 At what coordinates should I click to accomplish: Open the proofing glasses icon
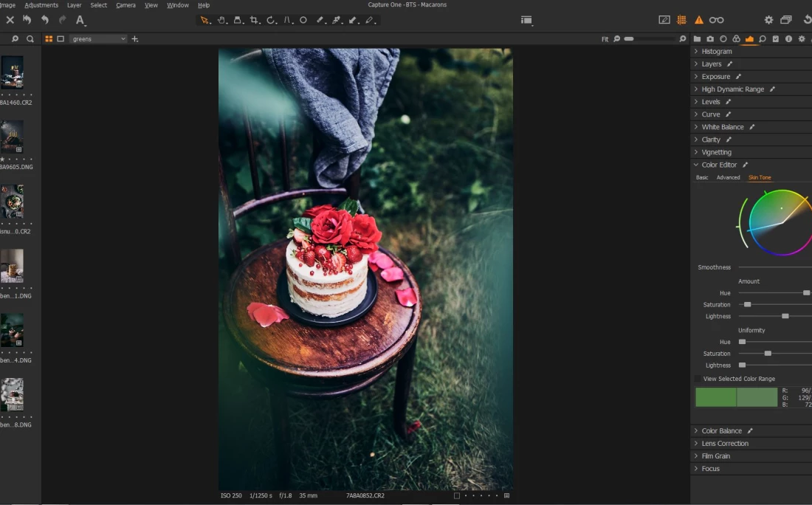[716, 20]
